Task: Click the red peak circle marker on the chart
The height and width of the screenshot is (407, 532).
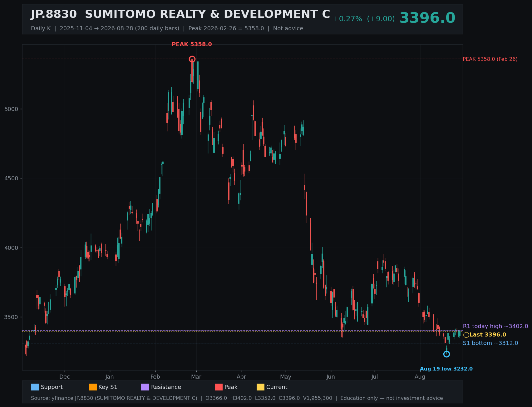Action: click(x=192, y=59)
